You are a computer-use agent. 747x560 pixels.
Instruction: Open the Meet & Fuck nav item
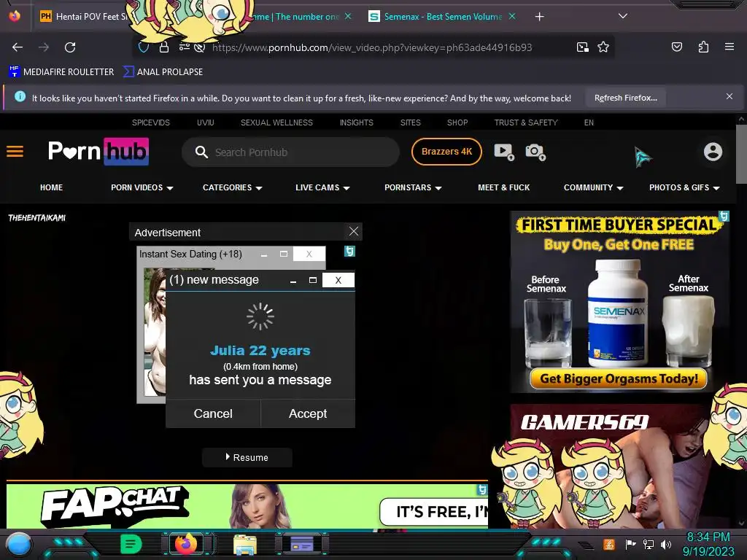[503, 187]
